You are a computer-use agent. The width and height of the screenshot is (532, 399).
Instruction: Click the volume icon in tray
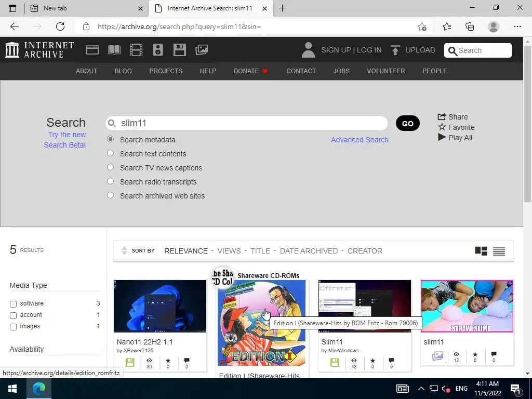[446, 389]
